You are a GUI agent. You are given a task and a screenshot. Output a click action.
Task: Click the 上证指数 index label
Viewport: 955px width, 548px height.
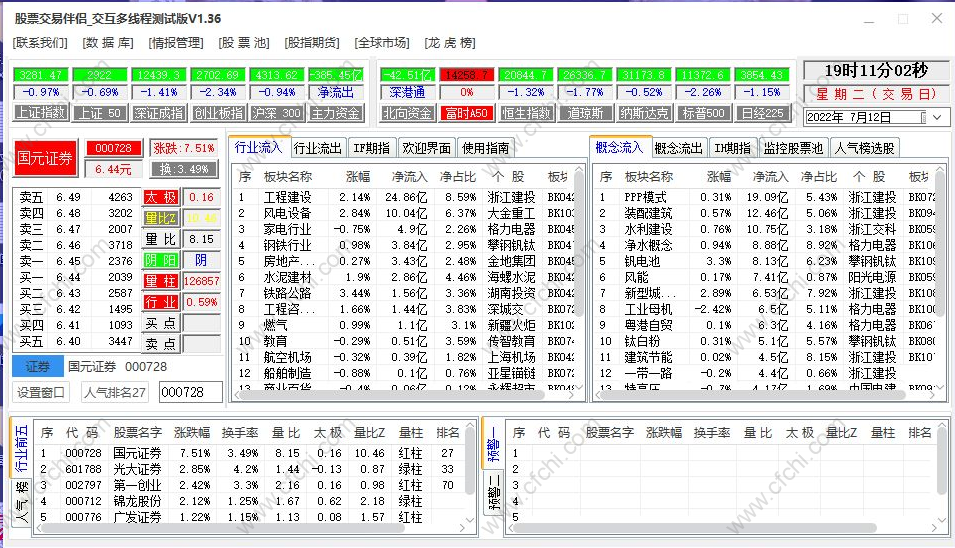41,113
